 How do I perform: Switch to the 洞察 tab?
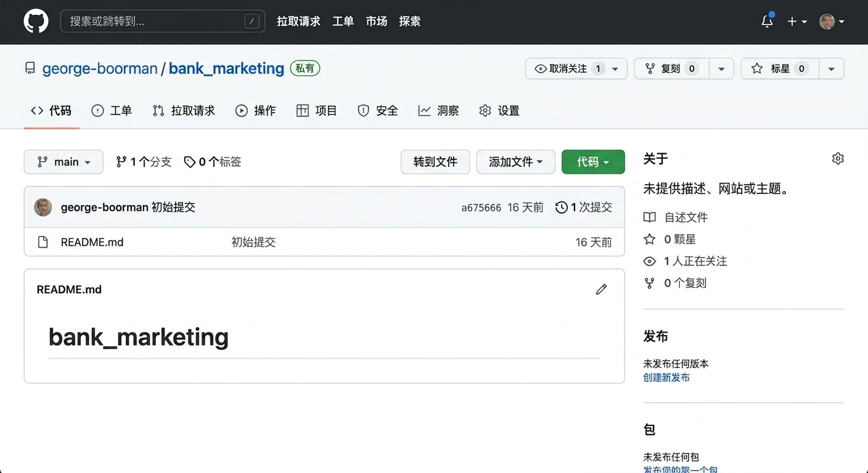pyautogui.click(x=438, y=111)
